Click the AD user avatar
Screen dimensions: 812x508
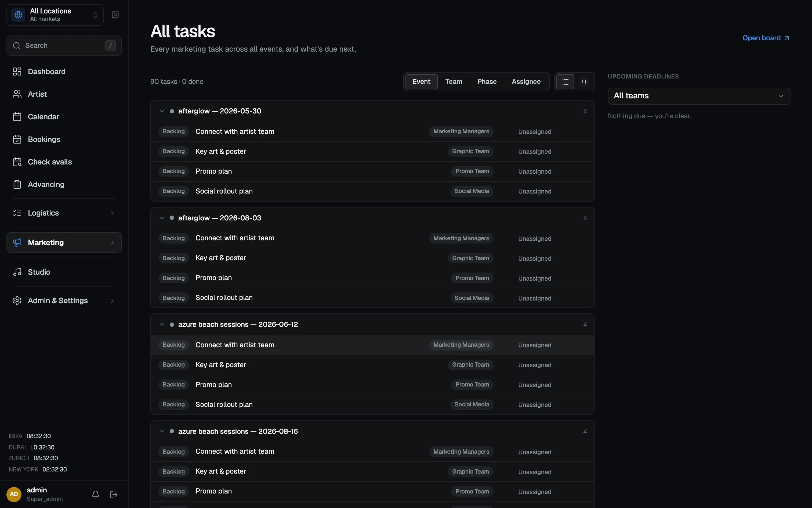click(14, 494)
